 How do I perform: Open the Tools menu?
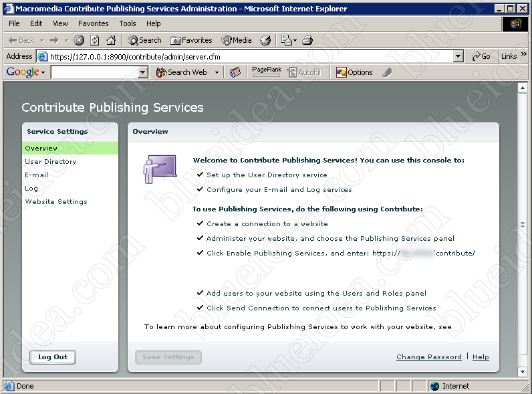click(128, 23)
